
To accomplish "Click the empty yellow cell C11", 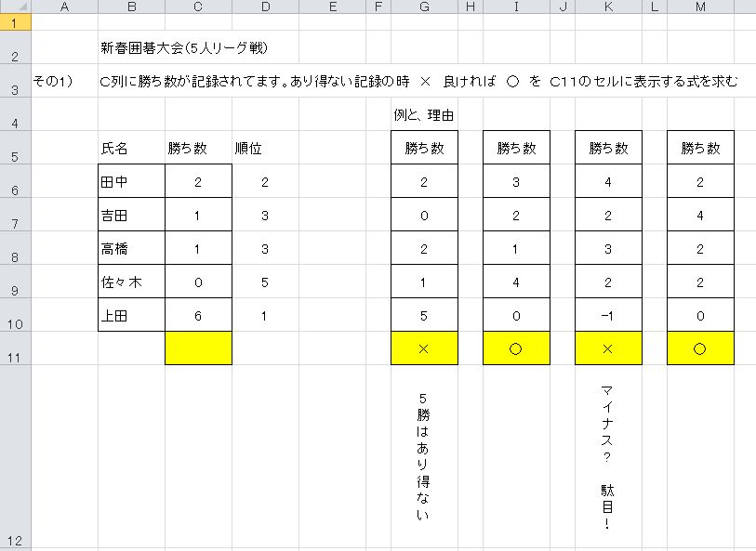I will click(x=199, y=348).
